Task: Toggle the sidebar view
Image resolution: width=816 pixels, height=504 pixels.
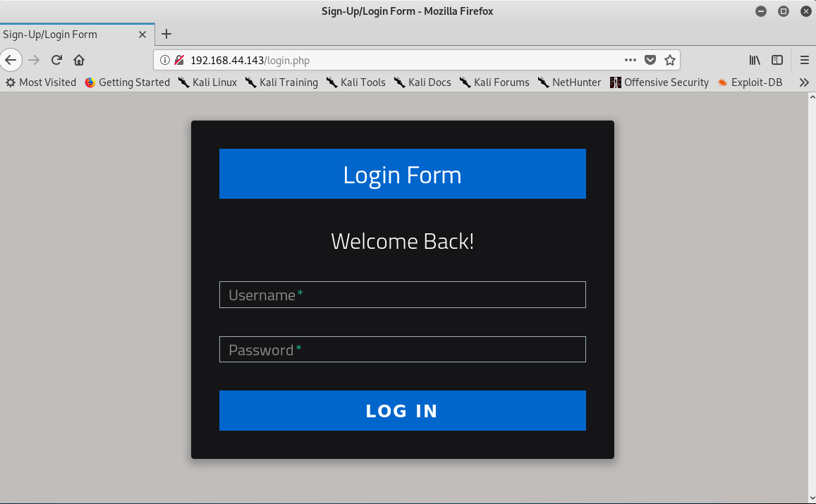Action: click(777, 60)
